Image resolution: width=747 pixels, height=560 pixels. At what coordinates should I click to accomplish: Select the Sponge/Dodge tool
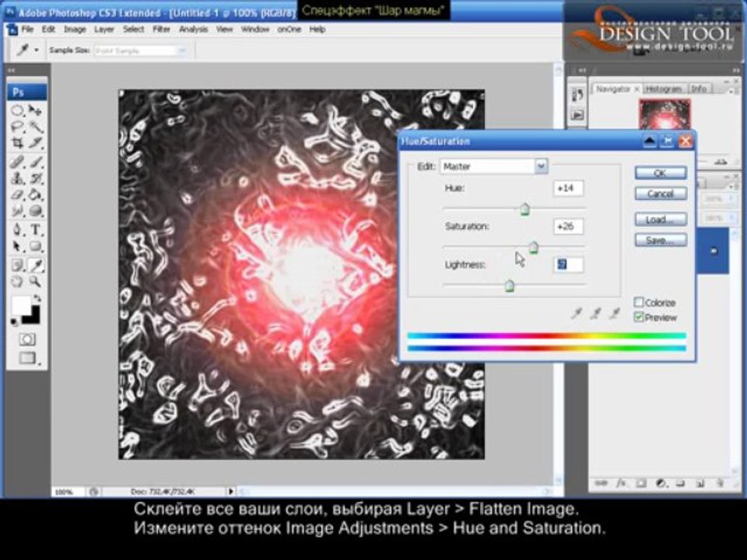click(x=35, y=211)
